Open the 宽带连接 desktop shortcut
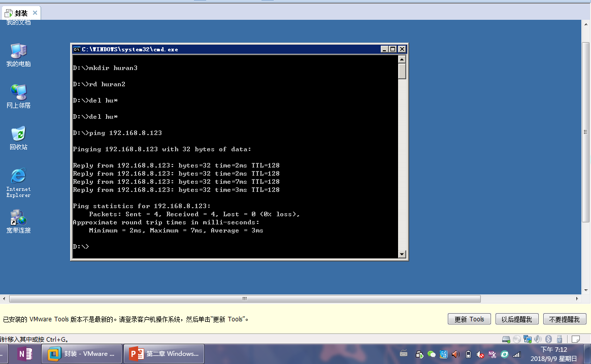This screenshot has height=364, width=591. point(18,221)
